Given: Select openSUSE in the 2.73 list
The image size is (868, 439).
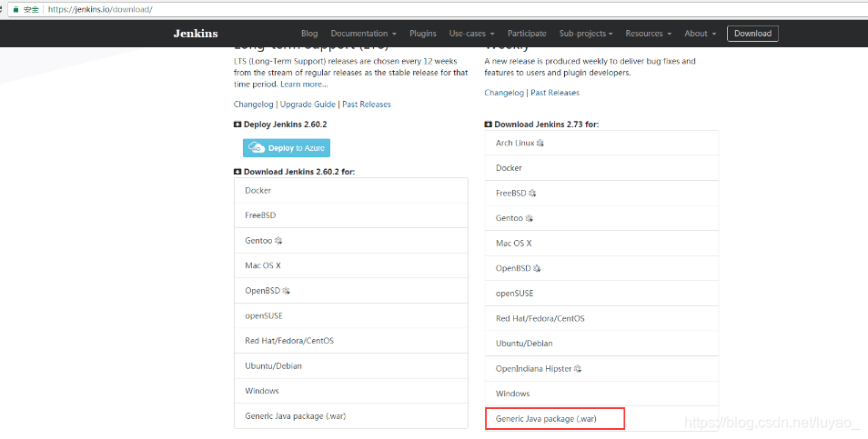Looking at the screenshot, I should pyautogui.click(x=601, y=293).
